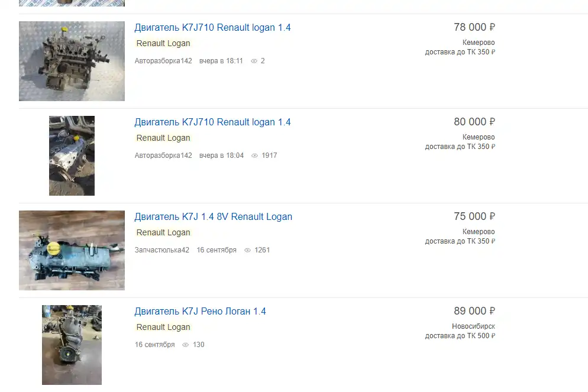The height and width of the screenshot is (392, 588).
Task: Click the 89 000 ₽ price
Action: (474, 311)
